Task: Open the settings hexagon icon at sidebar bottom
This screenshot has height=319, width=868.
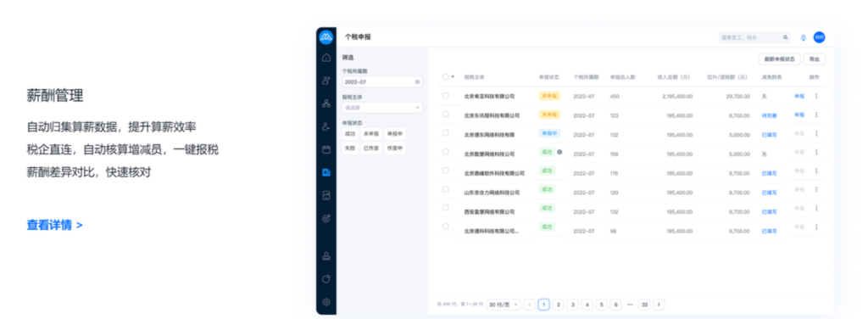Action: click(x=326, y=302)
